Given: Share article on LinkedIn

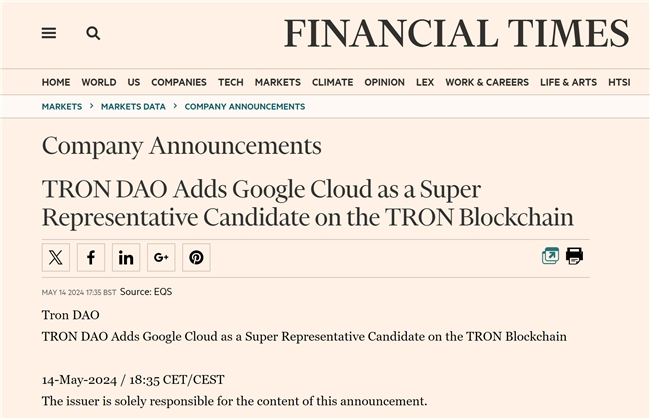Looking at the screenshot, I should (x=126, y=257).
